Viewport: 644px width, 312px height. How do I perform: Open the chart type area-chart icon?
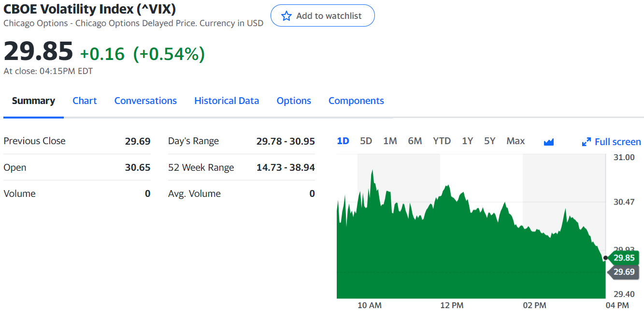pyautogui.click(x=548, y=142)
